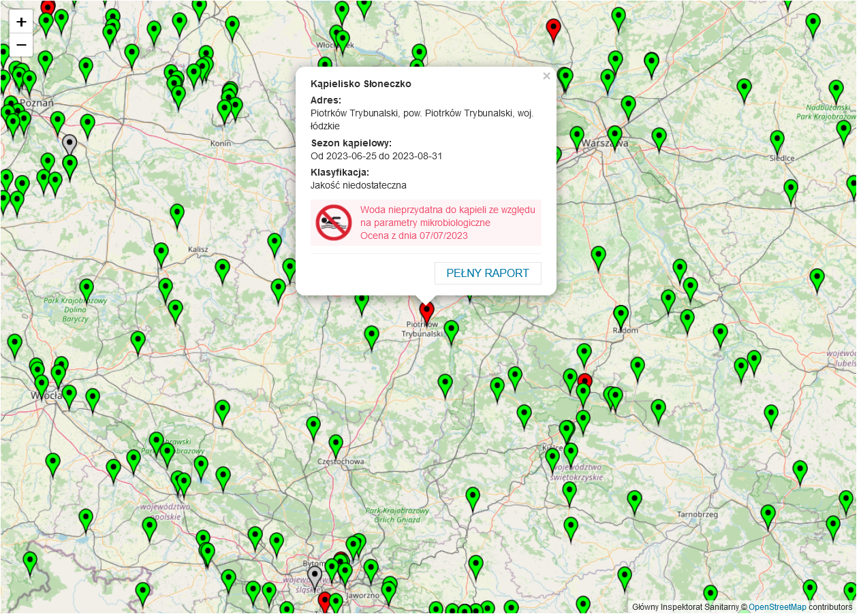Click the Kąpielisko Słoneczko popup title
The height and width of the screenshot is (616, 861).
361,84
